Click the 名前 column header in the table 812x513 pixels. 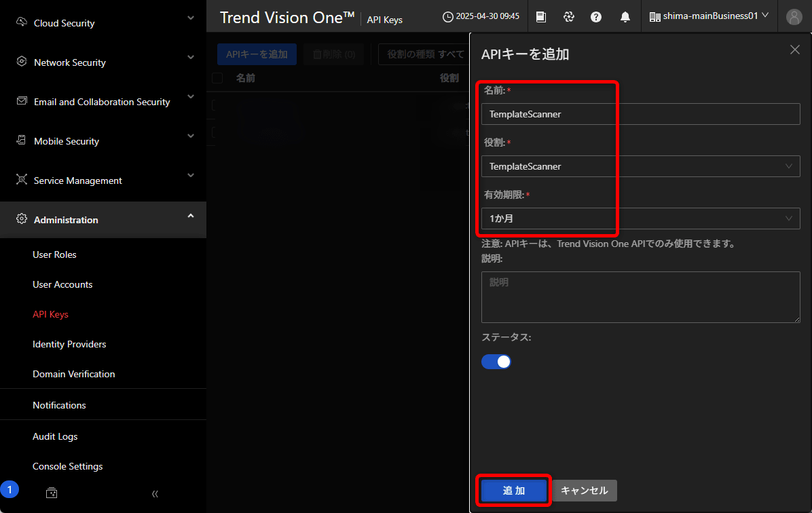[246, 78]
